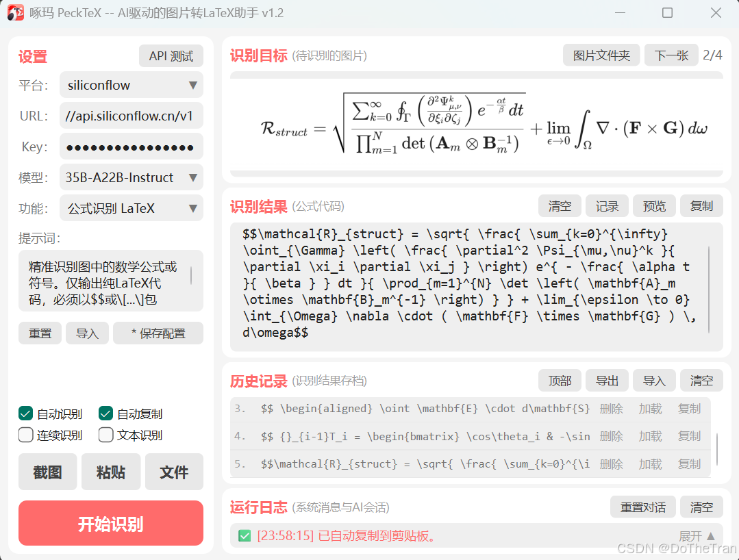Load history record 3 with 加载
739x560 pixels.
pos(651,408)
